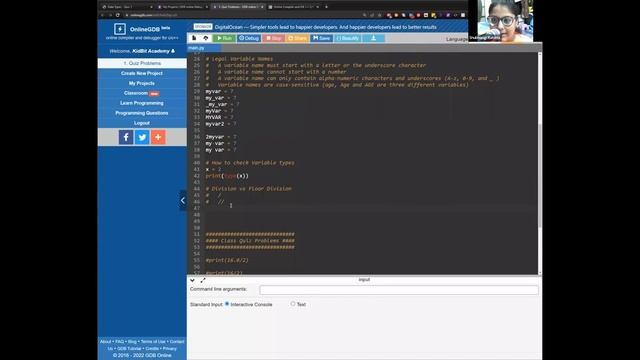Start debugging with the Debug button

coord(249,38)
